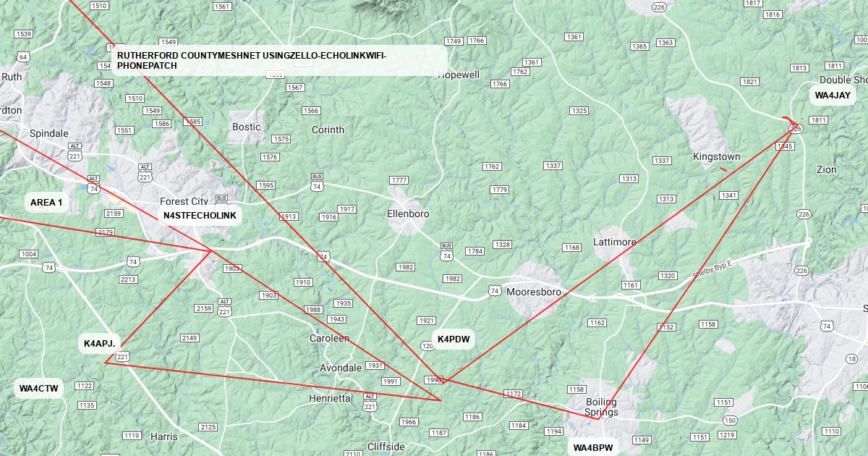Click the Ruth town label
This screenshot has height=456, width=868.
[x=12, y=77]
